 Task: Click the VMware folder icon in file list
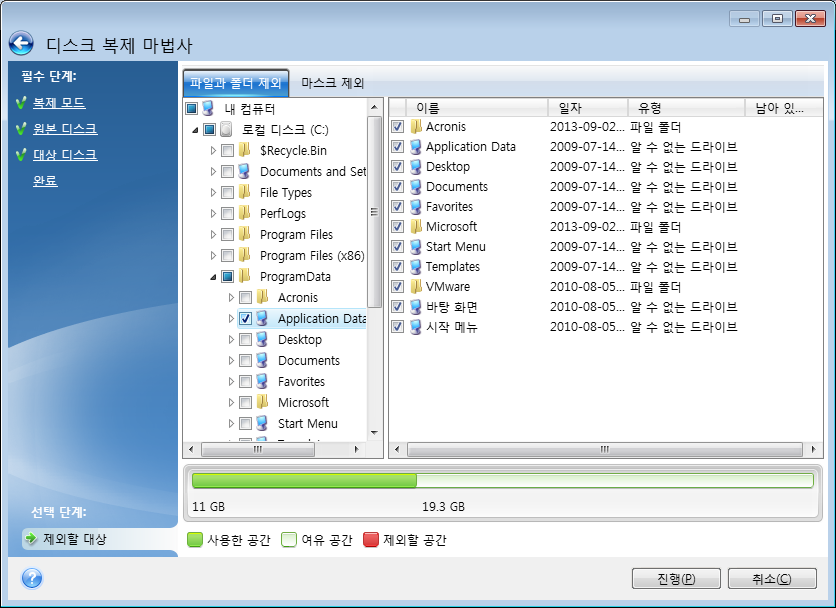(x=415, y=287)
